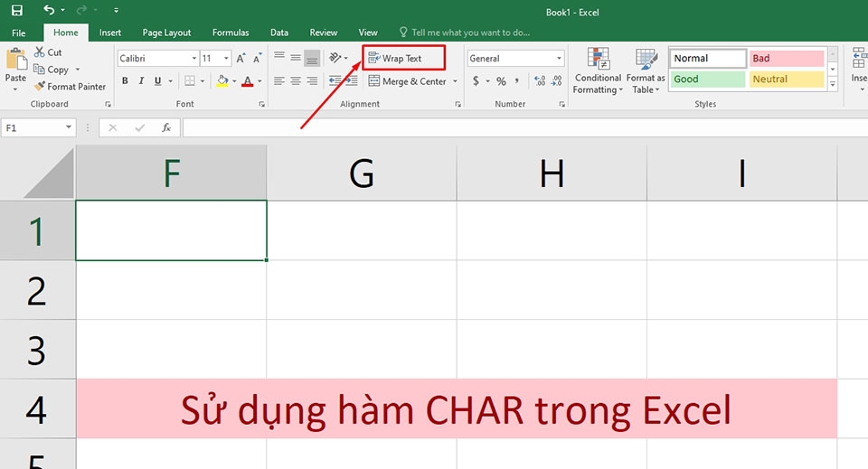Viewport: 868px width, 469px height.
Task: Toggle Underline formatting
Action: [157, 80]
